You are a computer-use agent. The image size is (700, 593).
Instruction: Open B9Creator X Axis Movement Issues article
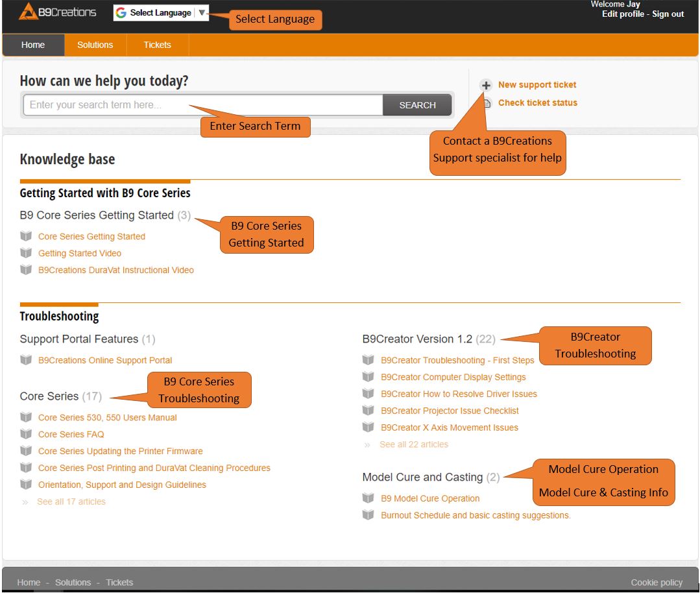(449, 428)
